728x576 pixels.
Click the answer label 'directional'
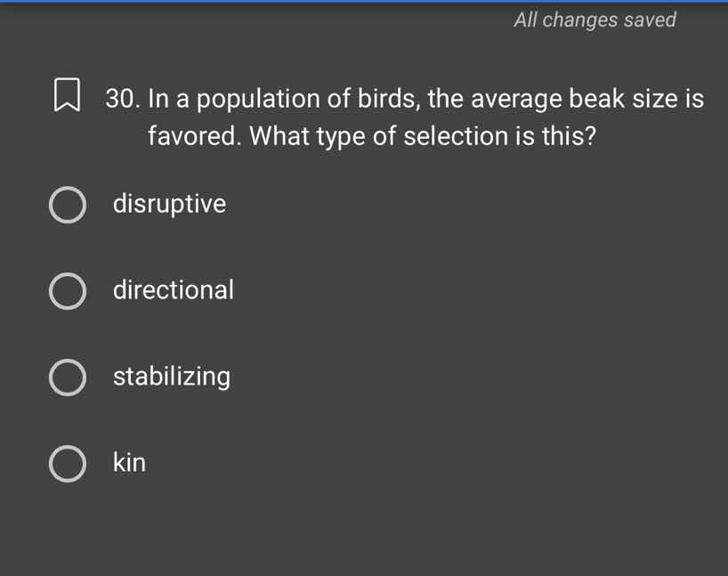[174, 290]
